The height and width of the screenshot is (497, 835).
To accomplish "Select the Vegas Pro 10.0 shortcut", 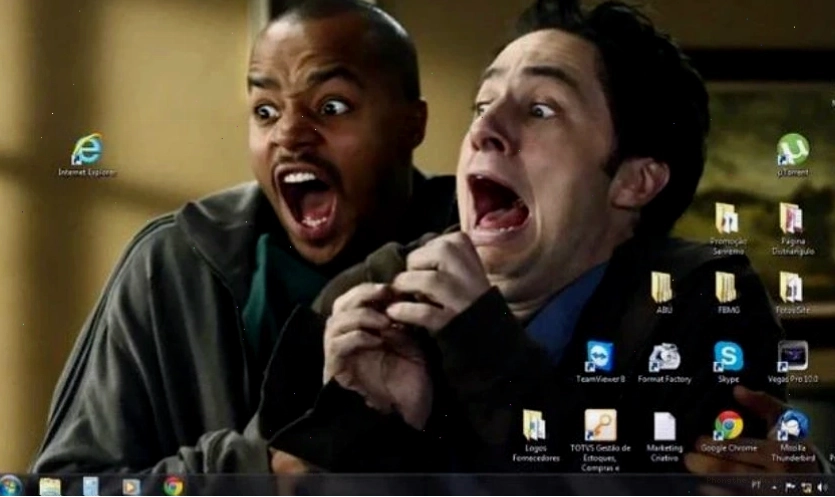I will pyautogui.click(x=792, y=362).
